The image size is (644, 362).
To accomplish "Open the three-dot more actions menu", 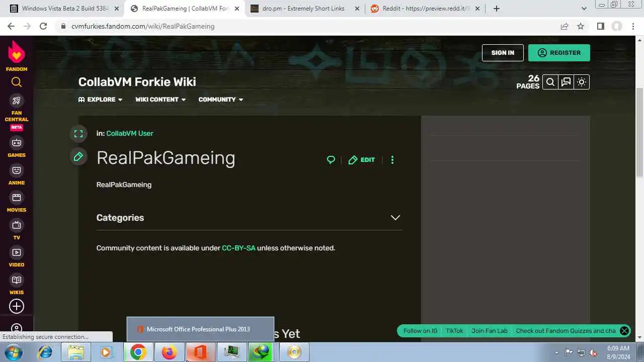I will coord(392,160).
